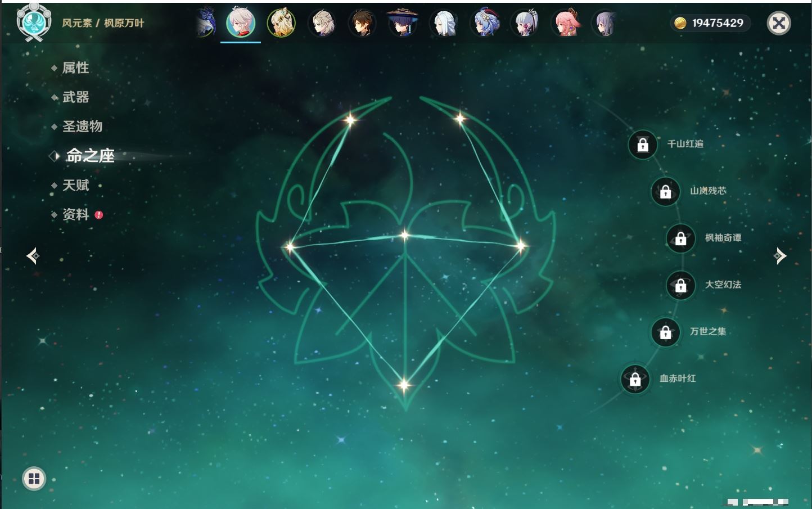Switch to Ganyu's blue-haired avatar
812x509 pixels.
[x=485, y=23]
